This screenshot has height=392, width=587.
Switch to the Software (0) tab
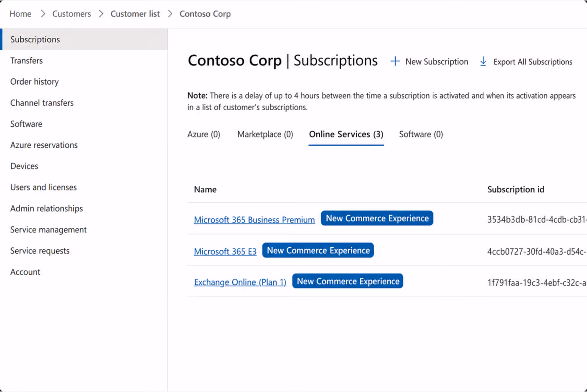pos(421,134)
